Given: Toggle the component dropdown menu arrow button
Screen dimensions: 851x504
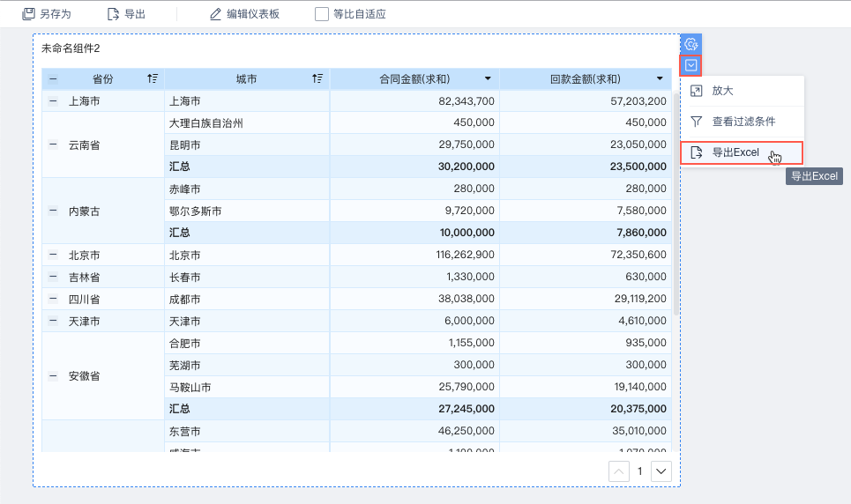Looking at the screenshot, I should click(x=691, y=66).
